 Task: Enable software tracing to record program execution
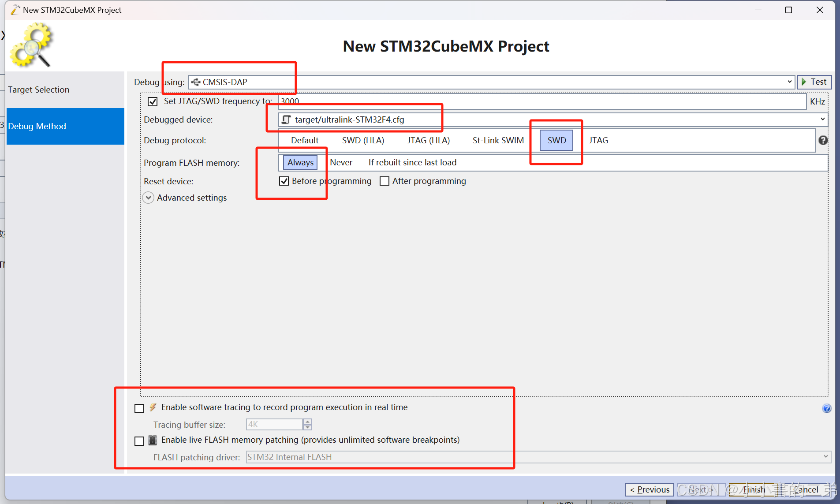click(x=139, y=408)
